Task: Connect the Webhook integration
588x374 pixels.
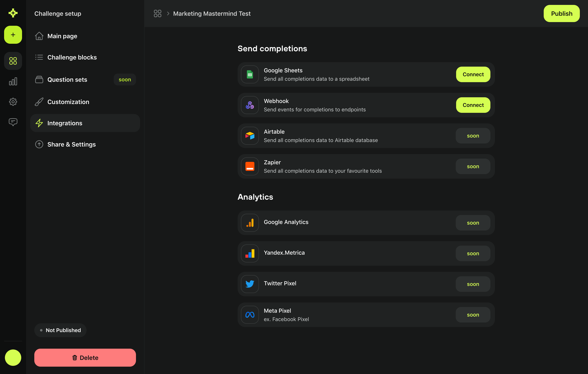Action: tap(473, 105)
